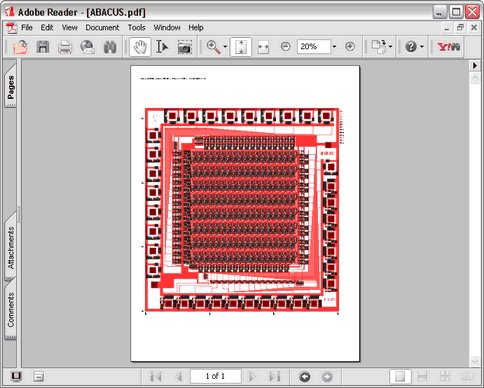The height and width of the screenshot is (388, 484).
Task: Open the Edit menu
Action: [47, 27]
